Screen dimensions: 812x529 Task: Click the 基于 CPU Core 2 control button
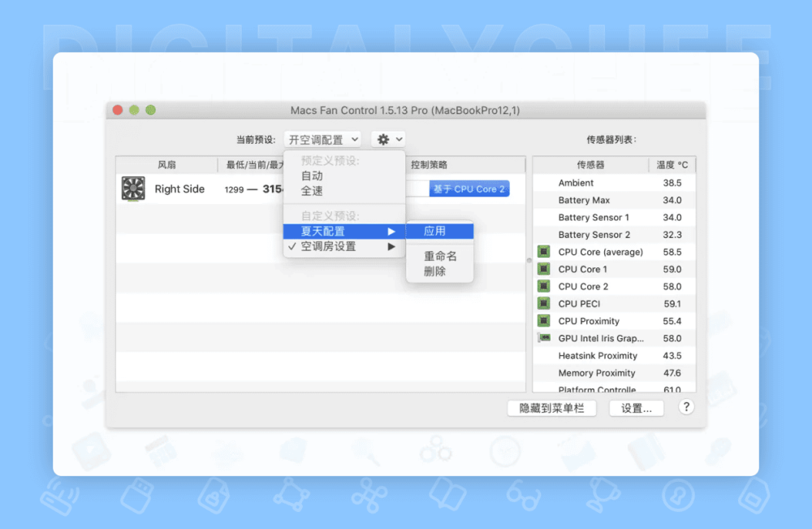(x=469, y=189)
